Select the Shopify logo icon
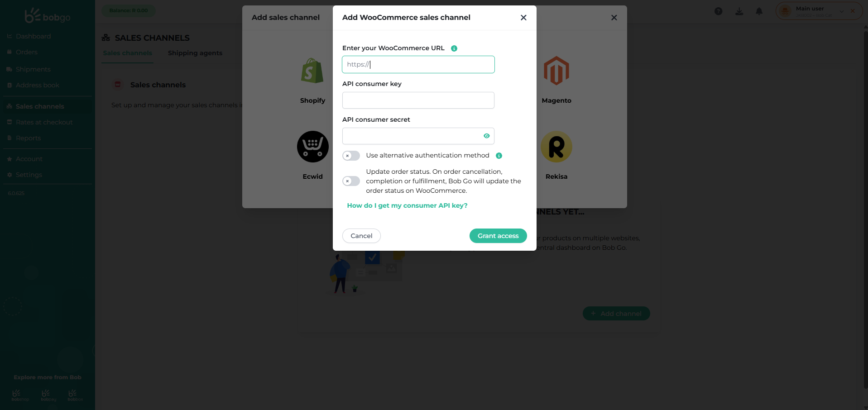The image size is (868, 410). (312, 71)
